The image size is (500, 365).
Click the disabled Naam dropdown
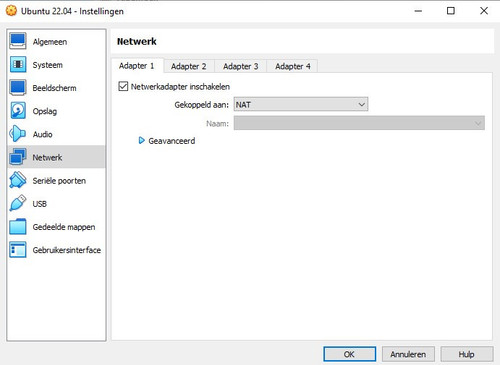(x=359, y=123)
